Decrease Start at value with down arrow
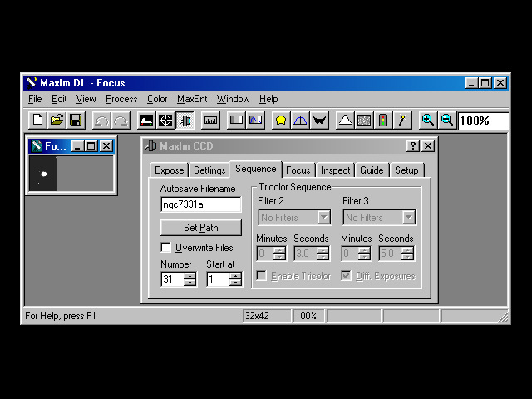This screenshot has width=532, height=399. (235, 283)
